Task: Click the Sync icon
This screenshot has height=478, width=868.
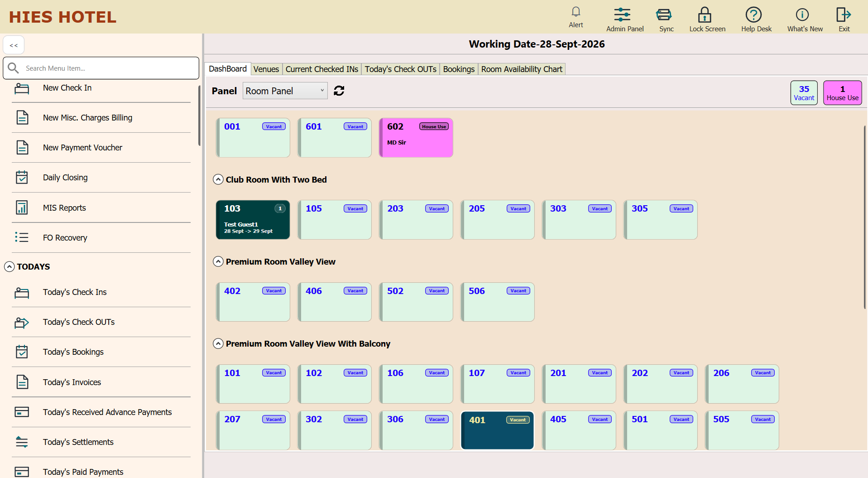Action: 664,14
